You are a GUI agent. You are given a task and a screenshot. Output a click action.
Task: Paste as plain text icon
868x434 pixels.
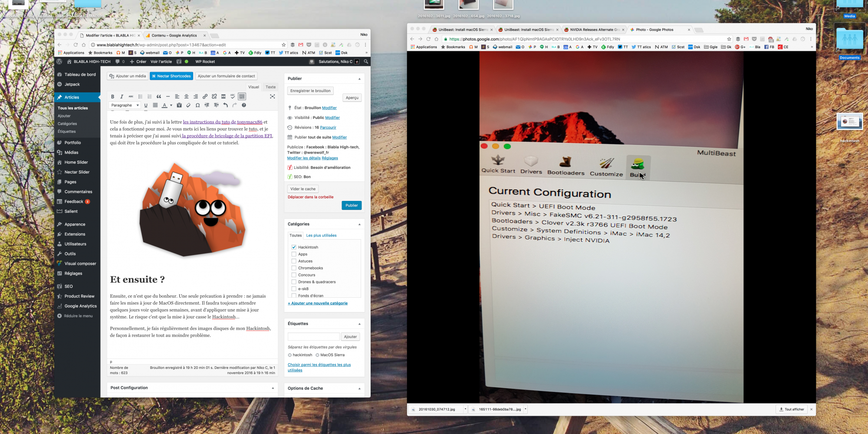pos(179,105)
